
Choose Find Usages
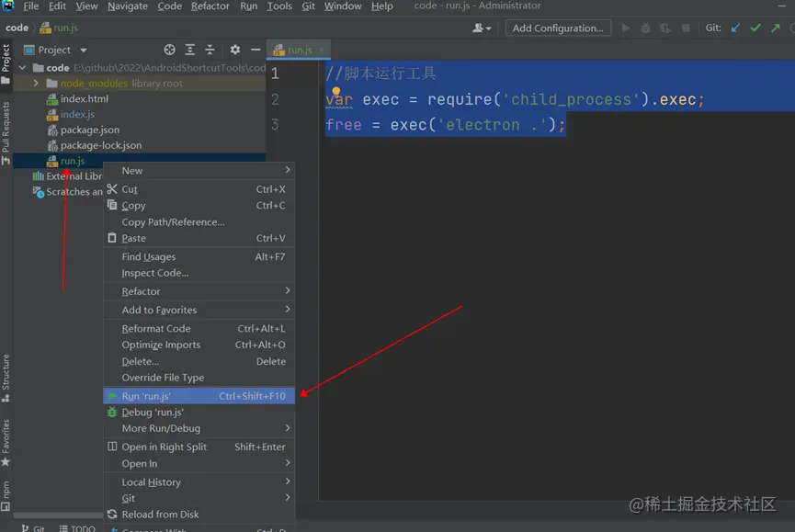[x=199, y=257]
